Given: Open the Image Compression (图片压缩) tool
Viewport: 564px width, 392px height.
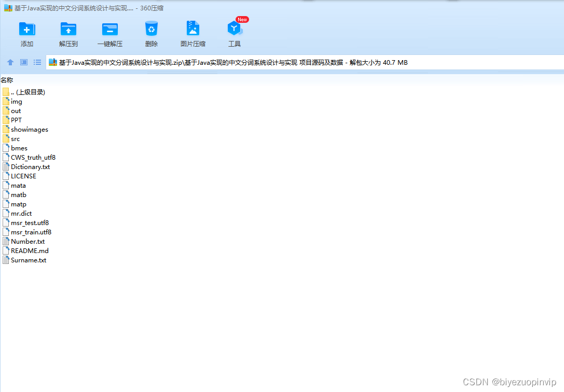Looking at the screenshot, I should tap(193, 29).
